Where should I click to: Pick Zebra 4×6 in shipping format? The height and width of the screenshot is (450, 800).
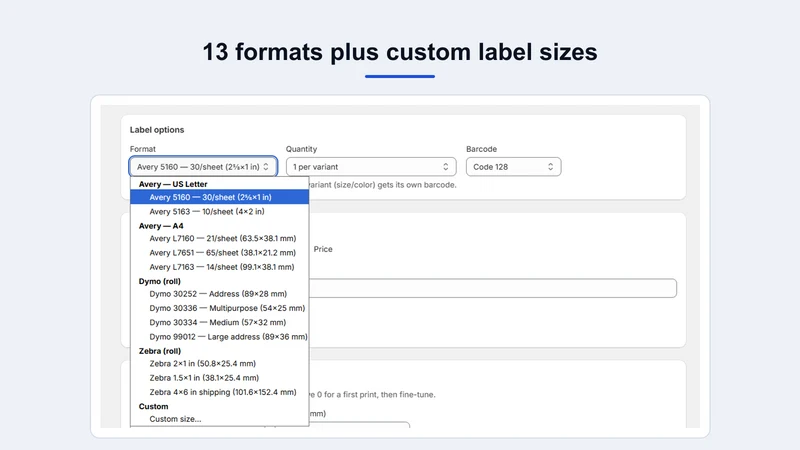click(x=219, y=392)
